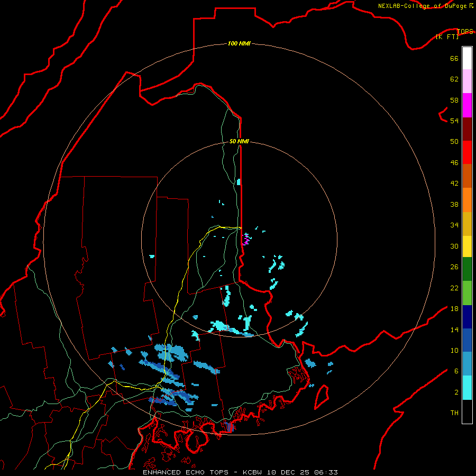Pick the dark orange legend swatch

click(x=467, y=176)
